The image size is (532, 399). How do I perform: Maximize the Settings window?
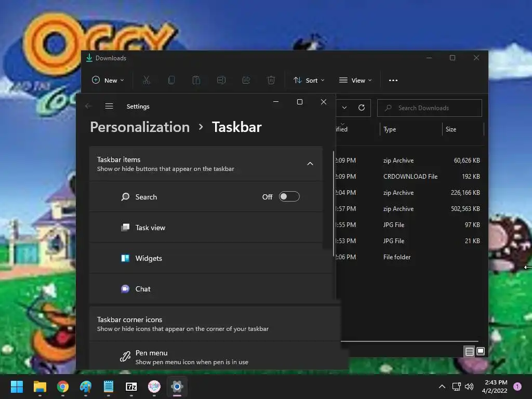point(300,102)
